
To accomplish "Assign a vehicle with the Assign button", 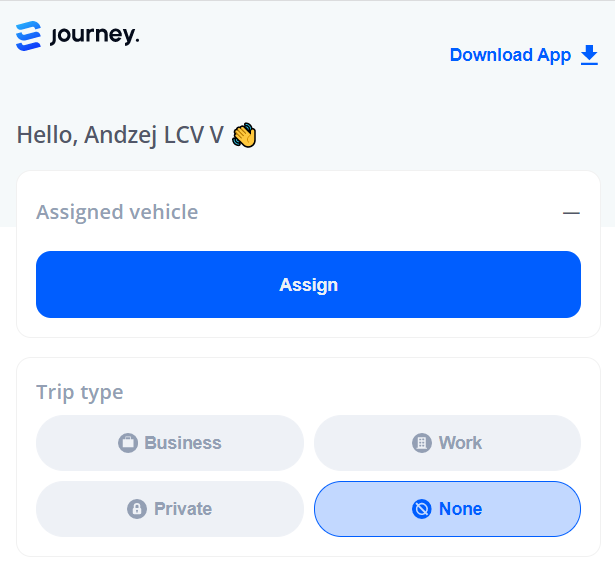I will 308,285.
